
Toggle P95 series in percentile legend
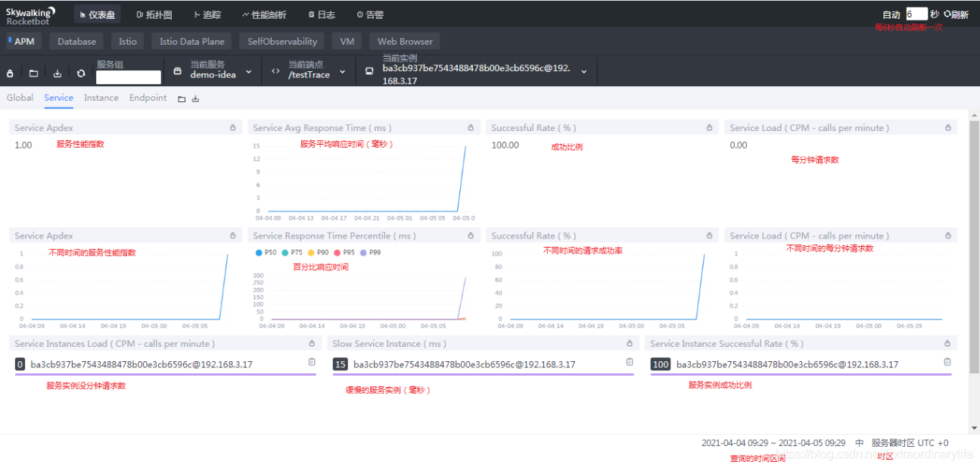click(344, 252)
